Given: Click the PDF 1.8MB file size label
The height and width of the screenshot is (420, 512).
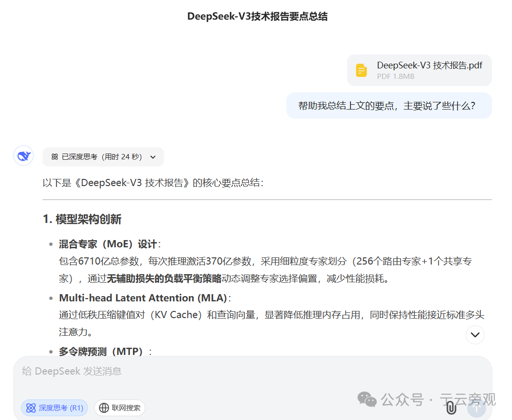Looking at the screenshot, I should tap(395, 77).
